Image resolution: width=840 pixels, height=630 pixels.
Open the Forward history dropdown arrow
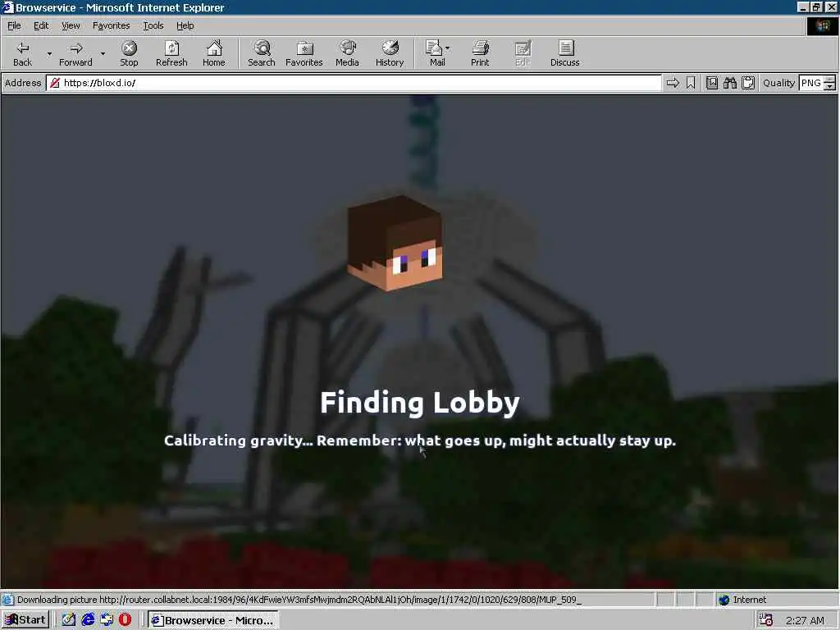103,53
